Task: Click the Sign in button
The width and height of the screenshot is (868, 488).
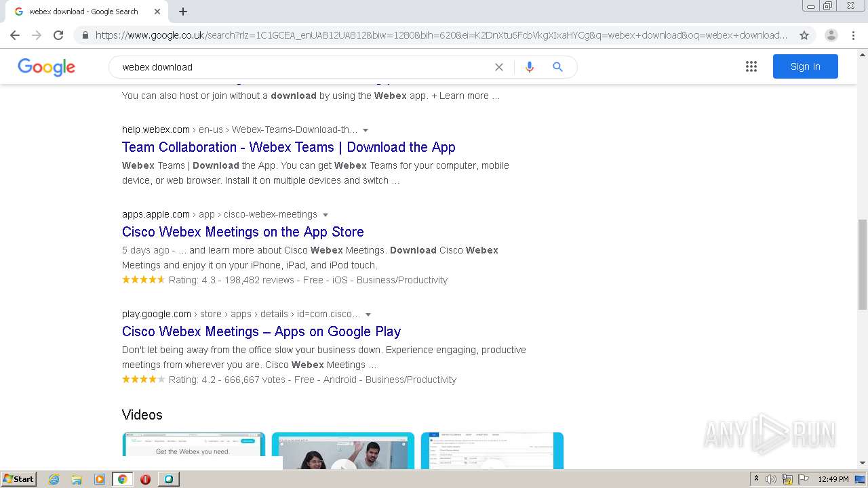Action: click(806, 66)
